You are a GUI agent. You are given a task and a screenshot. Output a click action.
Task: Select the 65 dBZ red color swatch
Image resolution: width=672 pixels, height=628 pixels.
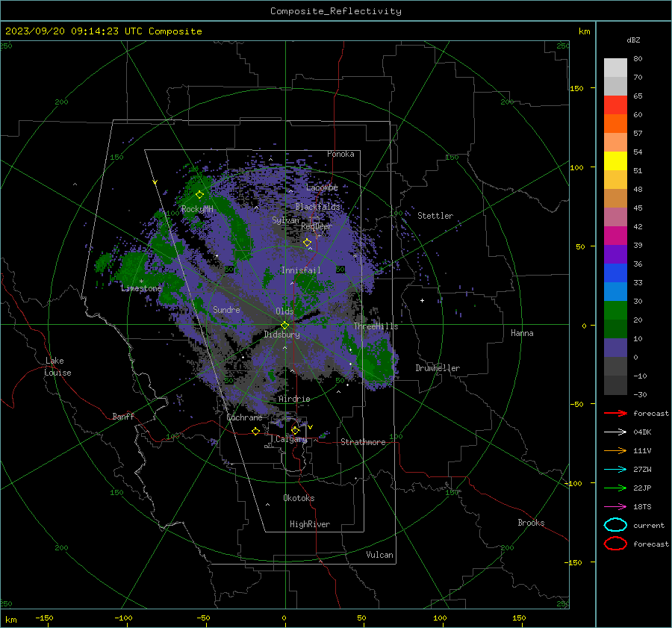click(615, 105)
